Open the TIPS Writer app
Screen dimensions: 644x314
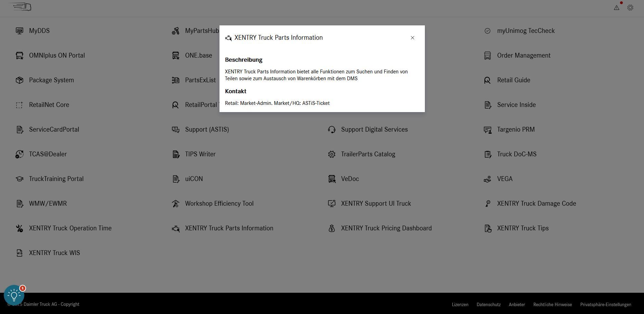(x=200, y=154)
